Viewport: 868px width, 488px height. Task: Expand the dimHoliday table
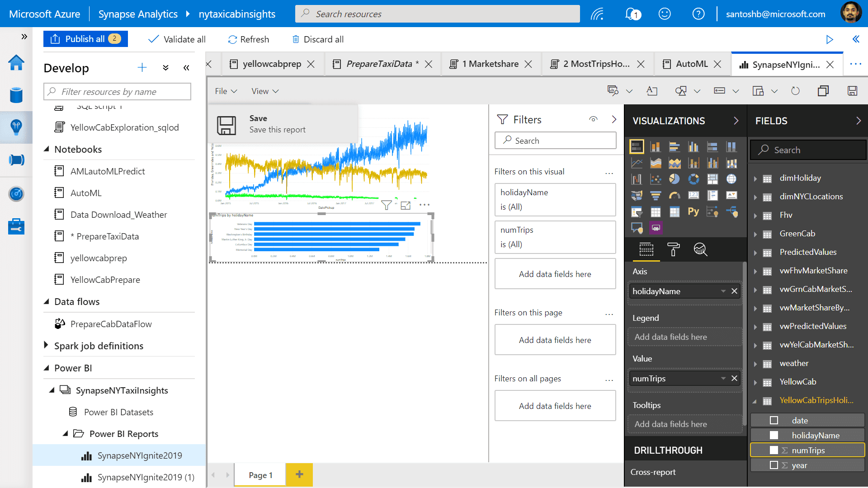[755, 178]
